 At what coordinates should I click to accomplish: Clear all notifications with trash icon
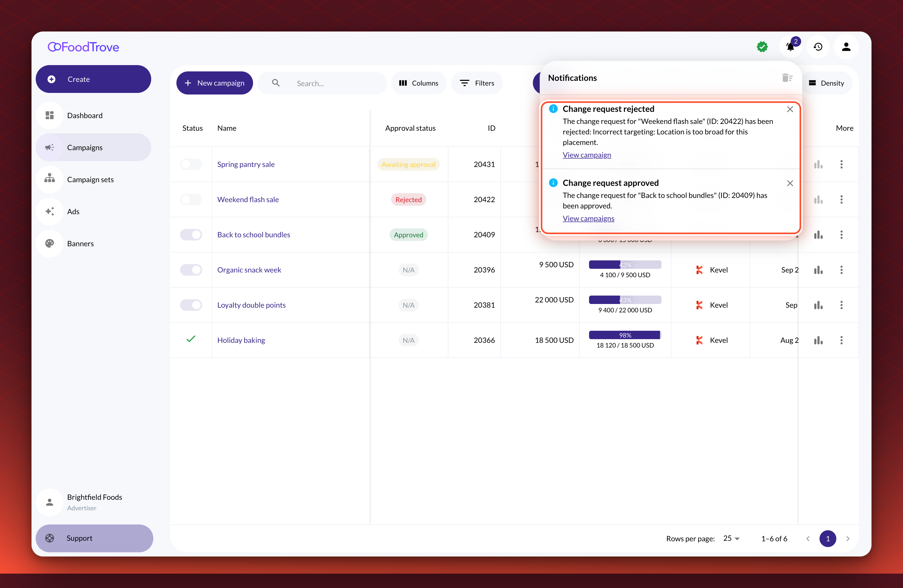click(787, 78)
